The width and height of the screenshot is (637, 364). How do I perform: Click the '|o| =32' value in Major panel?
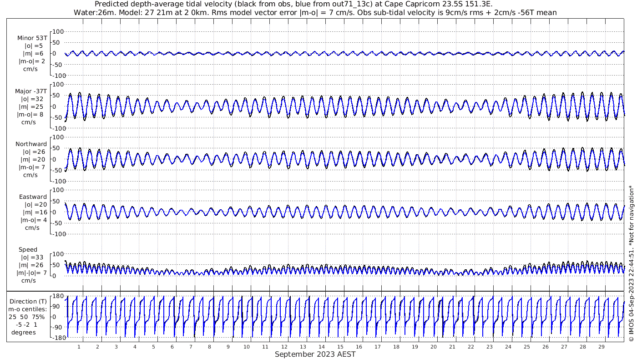(x=32, y=99)
